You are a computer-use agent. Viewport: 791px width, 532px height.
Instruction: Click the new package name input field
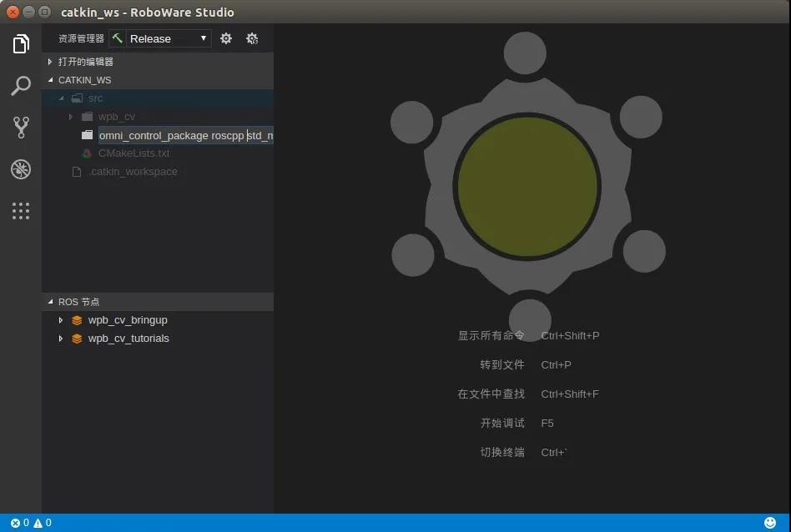coord(185,135)
